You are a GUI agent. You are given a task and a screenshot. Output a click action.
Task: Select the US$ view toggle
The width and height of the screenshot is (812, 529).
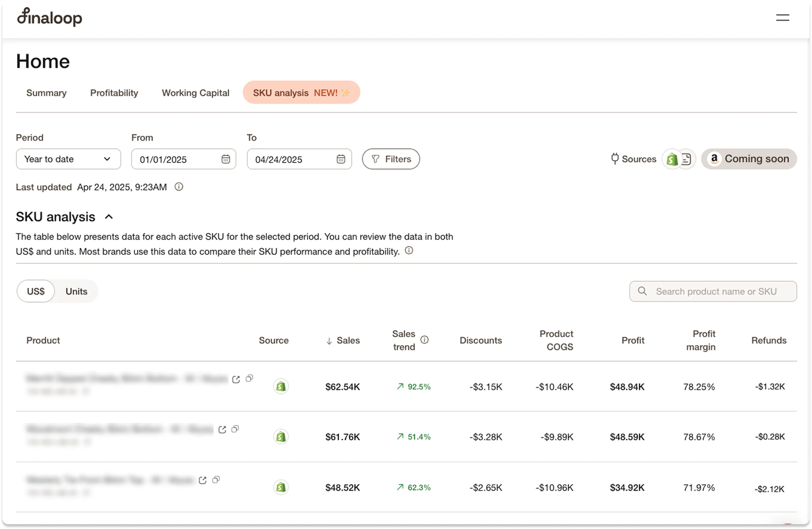coord(36,291)
